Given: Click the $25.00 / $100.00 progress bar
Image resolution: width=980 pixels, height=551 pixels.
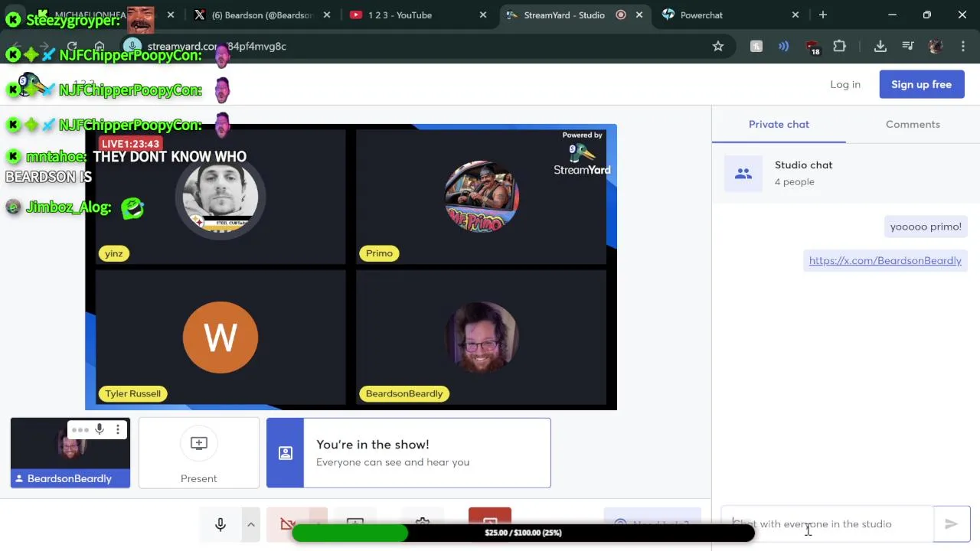Looking at the screenshot, I should tap(523, 533).
